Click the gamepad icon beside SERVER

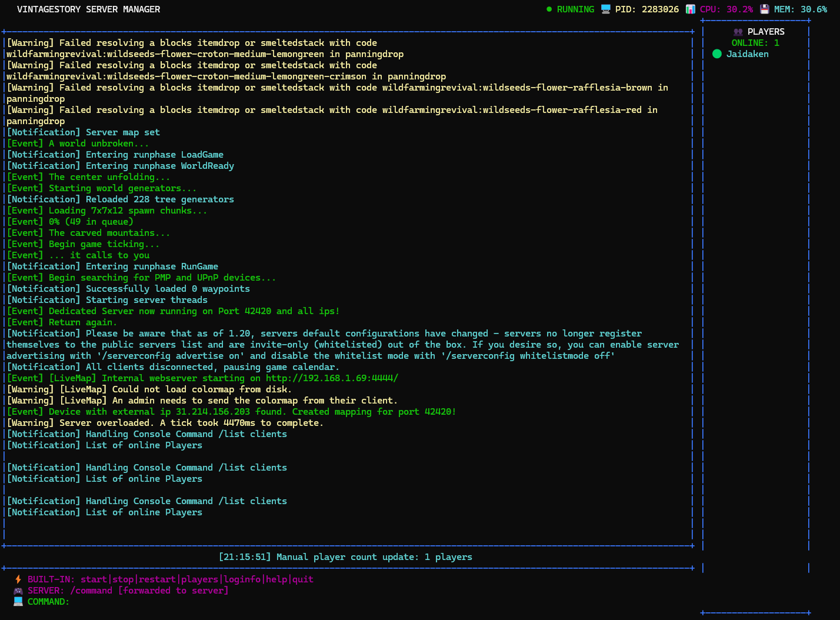18,591
